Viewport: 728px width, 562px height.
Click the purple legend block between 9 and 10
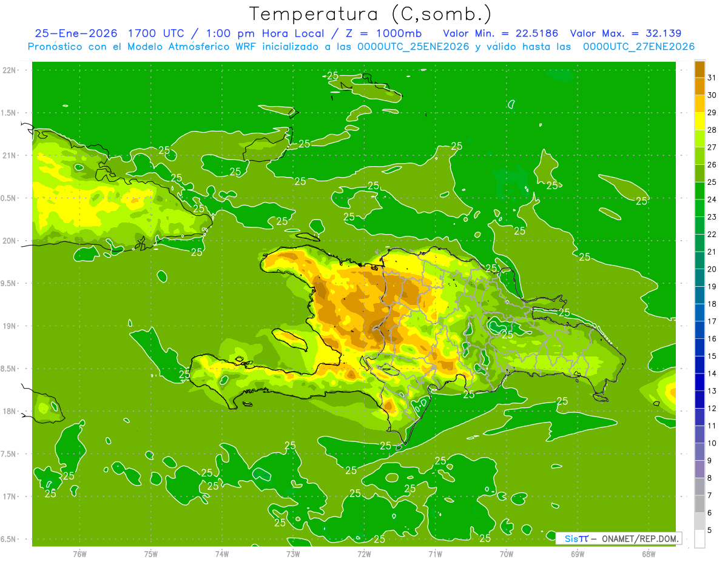[699, 452]
